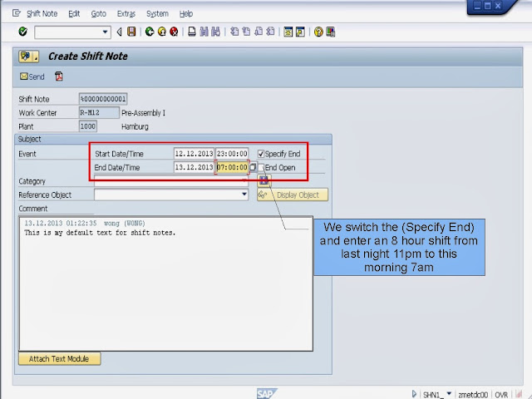Click the OVR insert mode indicator

point(501,395)
